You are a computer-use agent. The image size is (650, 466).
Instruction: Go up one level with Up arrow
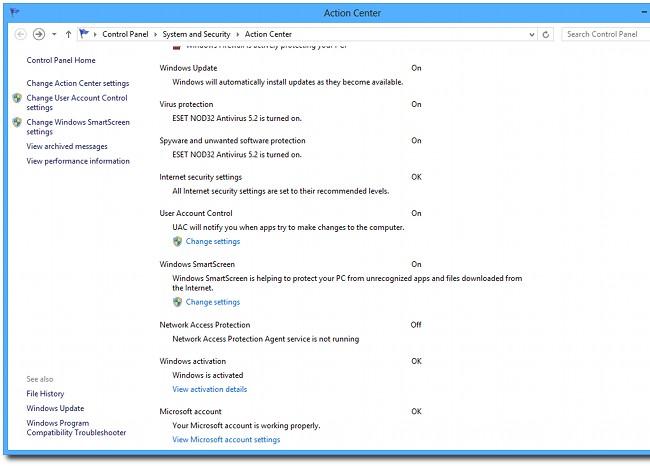pyautogui.click(x=68, y=34)
